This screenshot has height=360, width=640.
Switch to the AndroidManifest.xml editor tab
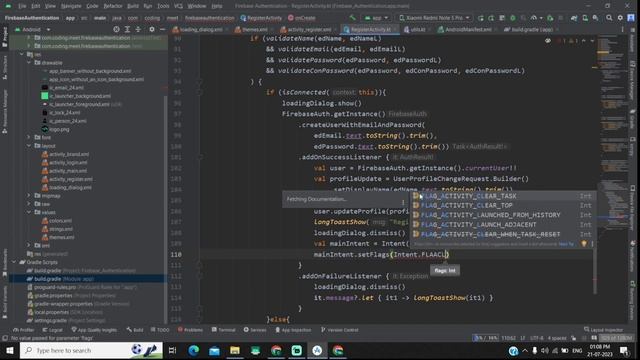coord(467,29)
